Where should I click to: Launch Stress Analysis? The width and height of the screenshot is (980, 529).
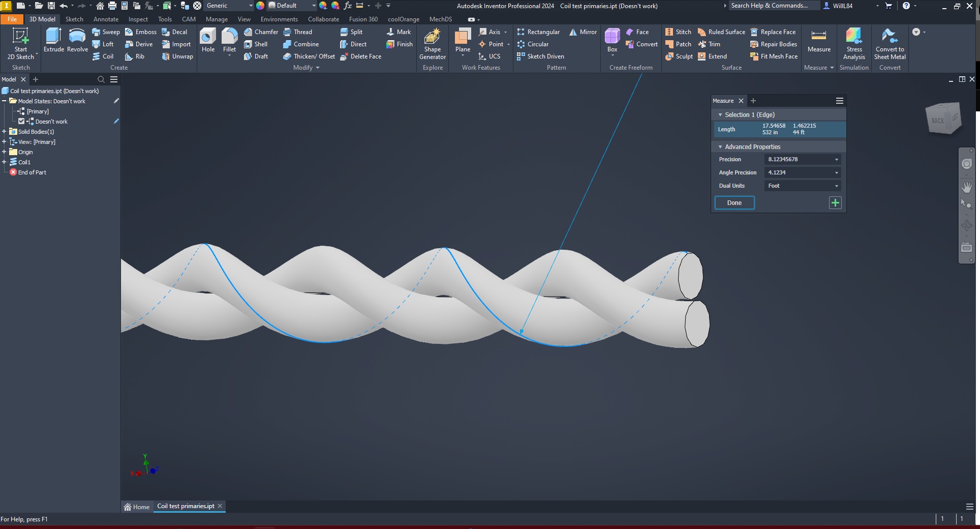[x=853, y=43]
